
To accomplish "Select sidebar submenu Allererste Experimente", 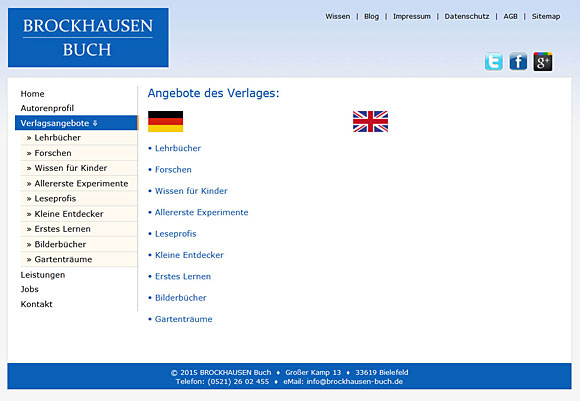I will click(79, 183).
